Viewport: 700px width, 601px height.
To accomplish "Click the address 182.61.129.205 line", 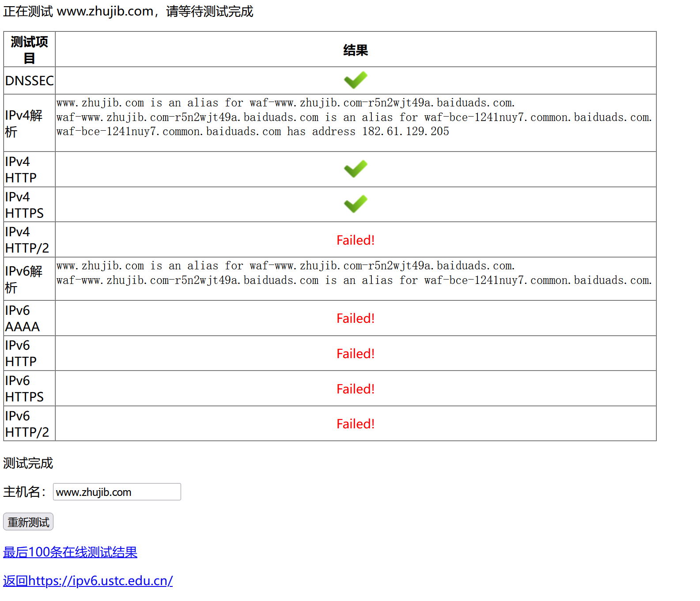I will [x=253, y=132].
